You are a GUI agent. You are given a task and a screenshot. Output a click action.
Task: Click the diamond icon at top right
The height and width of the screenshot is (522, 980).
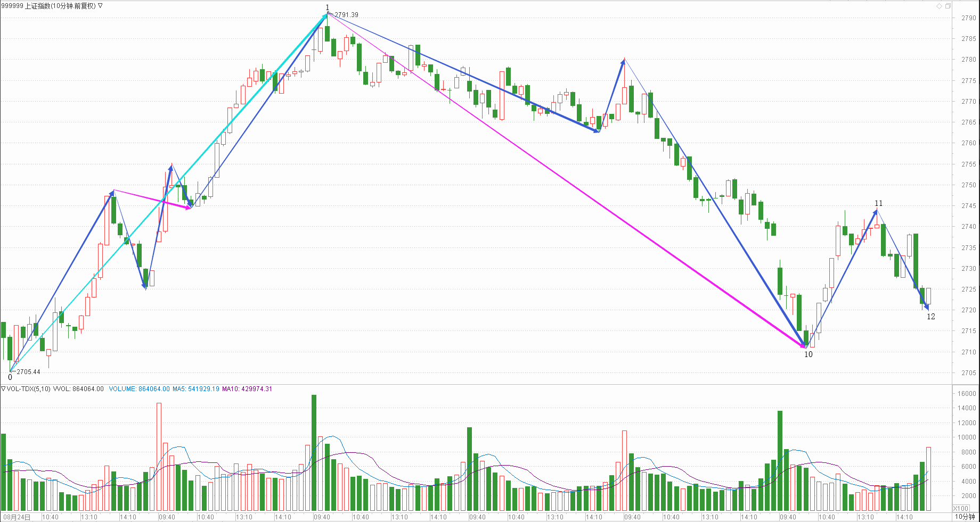coord(939,6)
